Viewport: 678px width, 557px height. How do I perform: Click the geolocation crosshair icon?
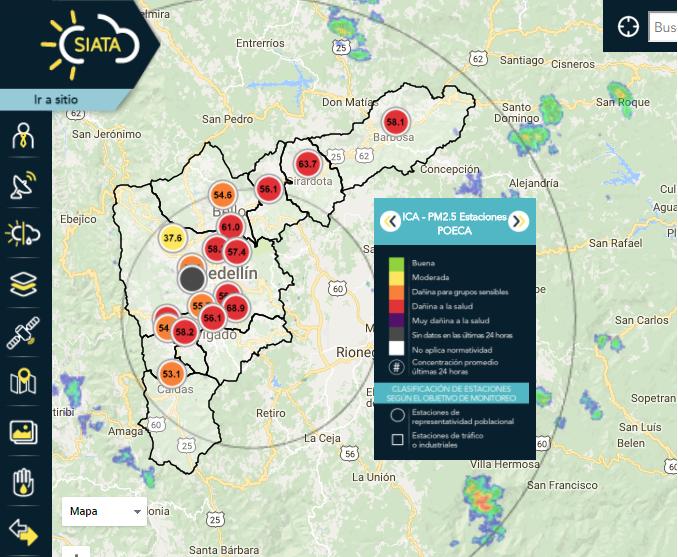pyautogui.click(x=628, y=27)
